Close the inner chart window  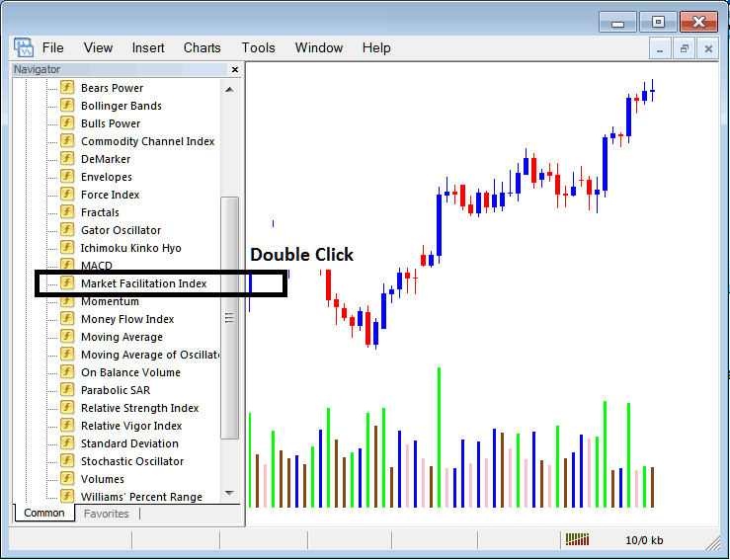pyautogui.click(x=708, y=48)
